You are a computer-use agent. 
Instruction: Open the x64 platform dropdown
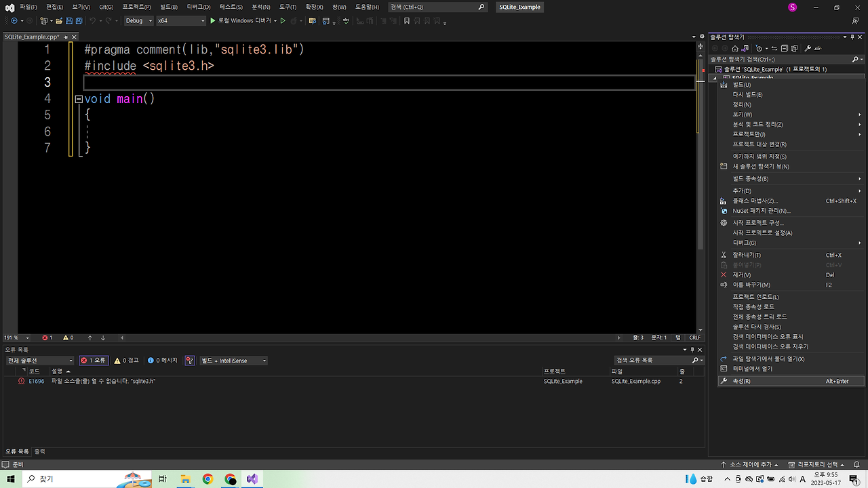180,21
